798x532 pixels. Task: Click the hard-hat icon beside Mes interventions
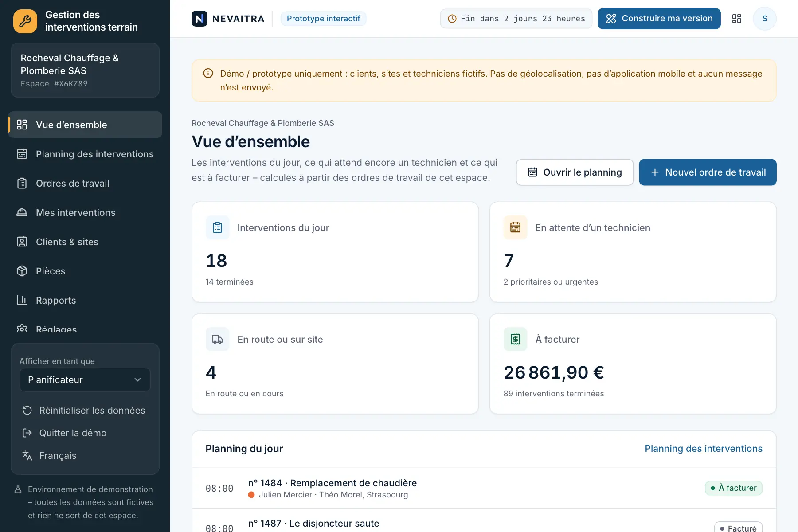[22, 212]
